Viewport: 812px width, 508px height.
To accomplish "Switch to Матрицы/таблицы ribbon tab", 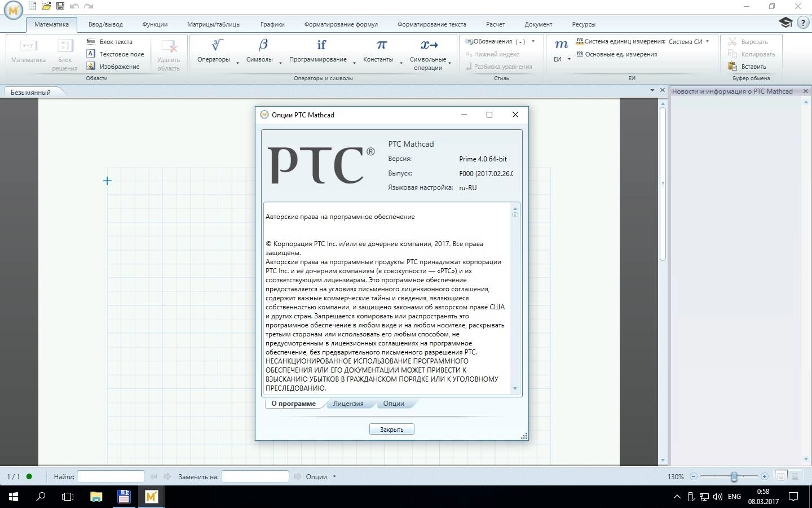I will (x=214, y=24).
